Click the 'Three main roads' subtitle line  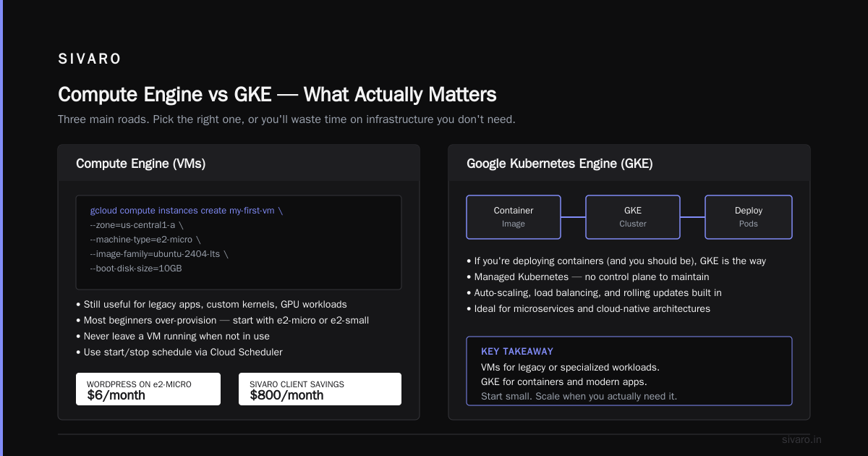286,119
